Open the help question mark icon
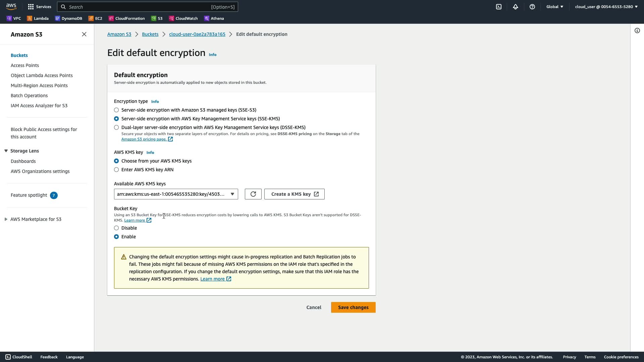644x362 pixels. (532, 7)
